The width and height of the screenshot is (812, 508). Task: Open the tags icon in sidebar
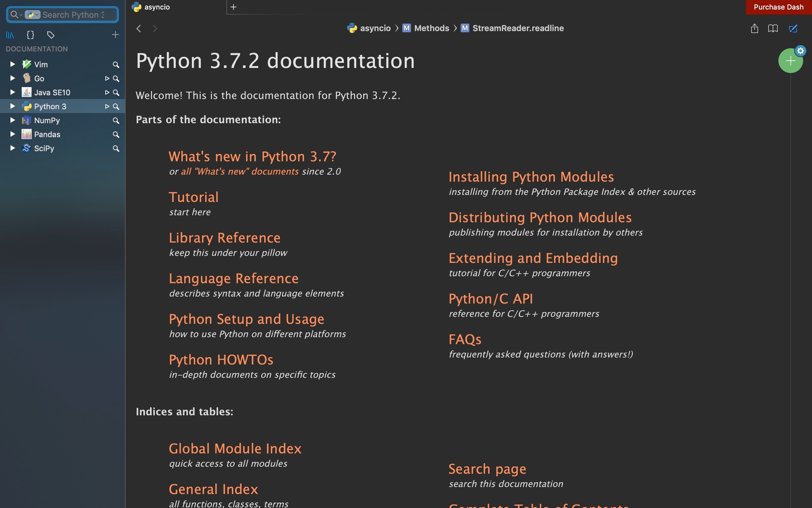point(51,35)
